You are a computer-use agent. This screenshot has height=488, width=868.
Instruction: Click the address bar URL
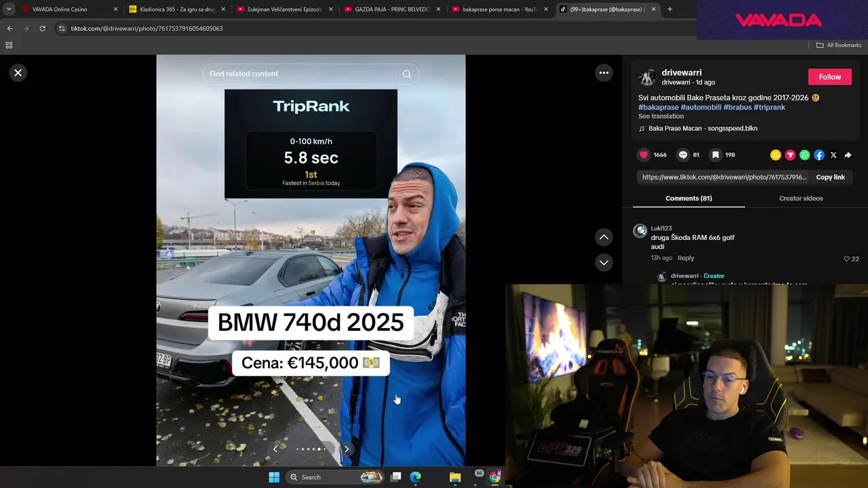tap(146, 28)
